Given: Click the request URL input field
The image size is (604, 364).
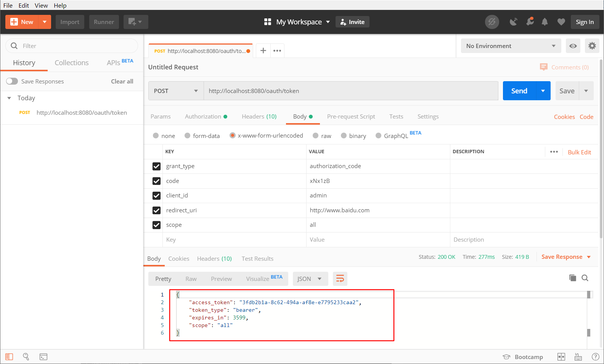Looking at the screenshot, I should tap(351, 91).
